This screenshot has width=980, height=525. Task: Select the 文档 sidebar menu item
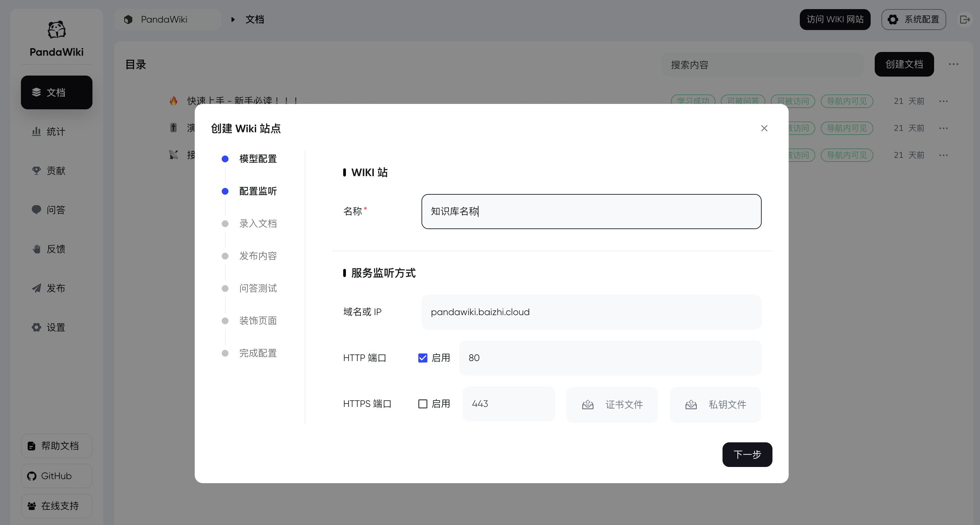56,92
